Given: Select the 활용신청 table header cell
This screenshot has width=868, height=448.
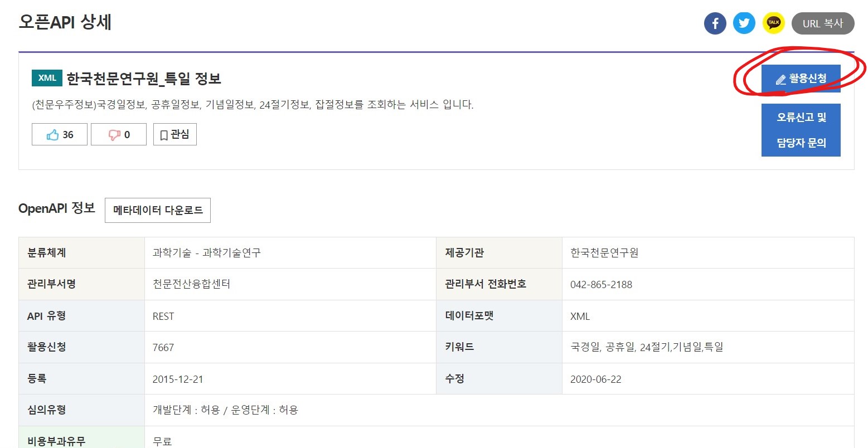Looking at the screenshot, I should tap(81, 347).
